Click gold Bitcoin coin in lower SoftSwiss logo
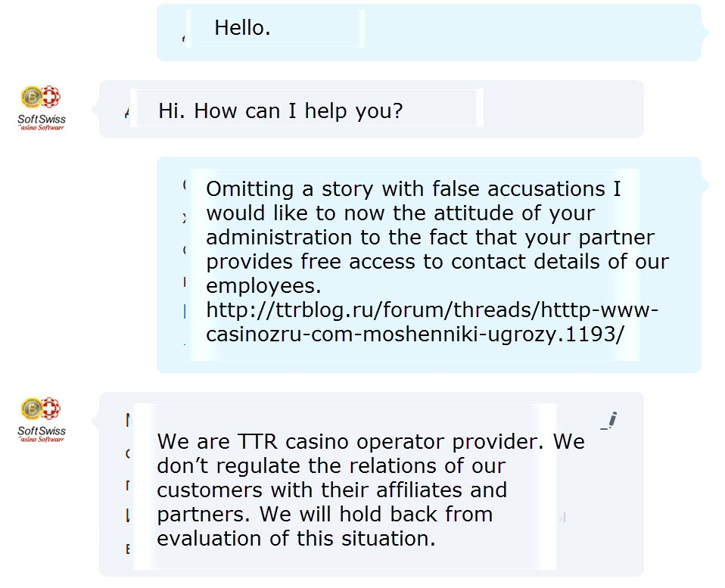The width and height of the screenshot is (725, 588). 33,409
